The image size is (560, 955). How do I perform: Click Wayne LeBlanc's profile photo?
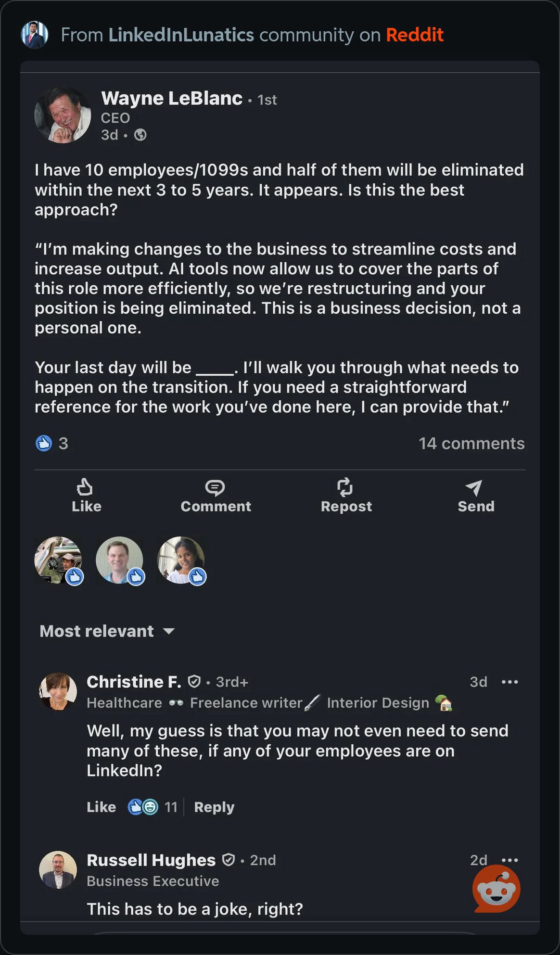[x=63, y=115]
